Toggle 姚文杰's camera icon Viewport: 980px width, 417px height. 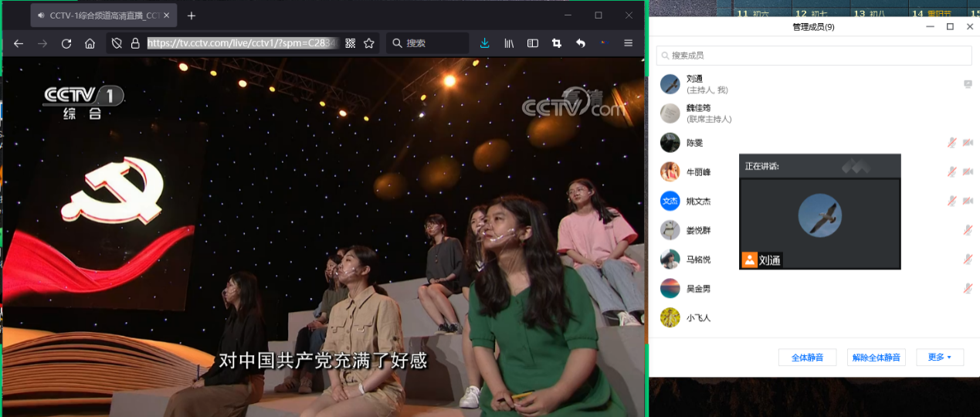click(968, 201)
